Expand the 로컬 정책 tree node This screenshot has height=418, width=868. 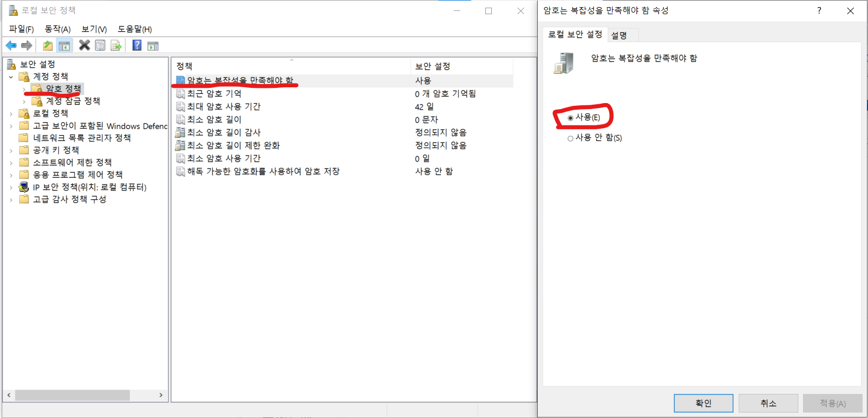tap(11, 114)
